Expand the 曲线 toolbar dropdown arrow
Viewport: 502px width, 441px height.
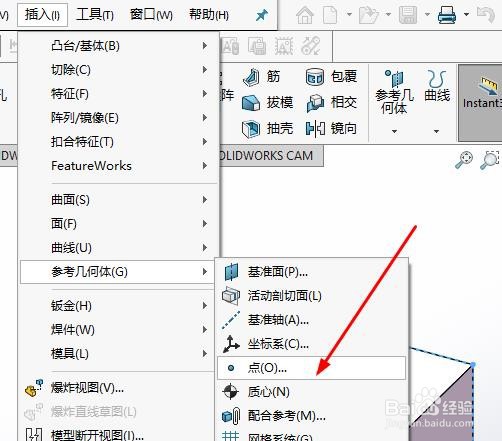pos(436,131)
